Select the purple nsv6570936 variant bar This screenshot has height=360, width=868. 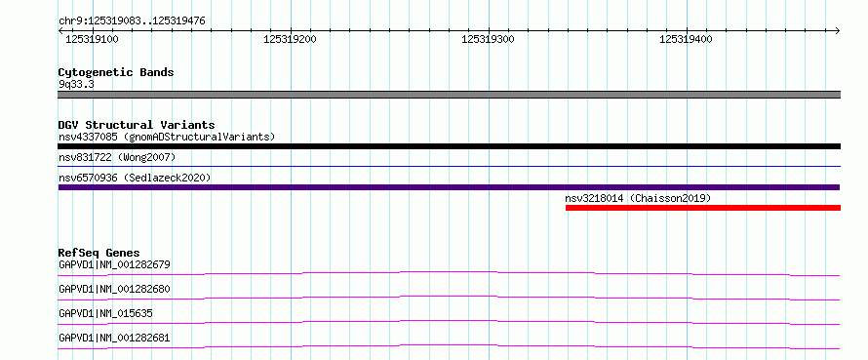pyautogui.click(x=450, y=187)
